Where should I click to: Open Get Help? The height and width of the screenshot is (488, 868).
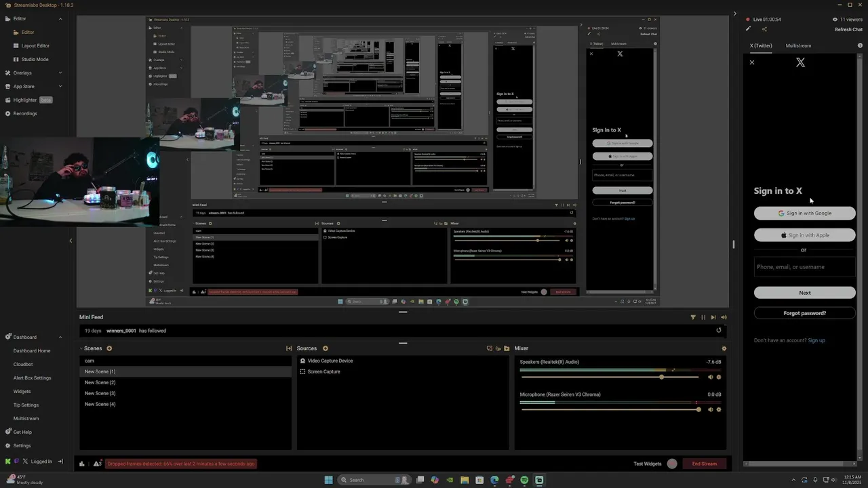(x=18, y=432)
